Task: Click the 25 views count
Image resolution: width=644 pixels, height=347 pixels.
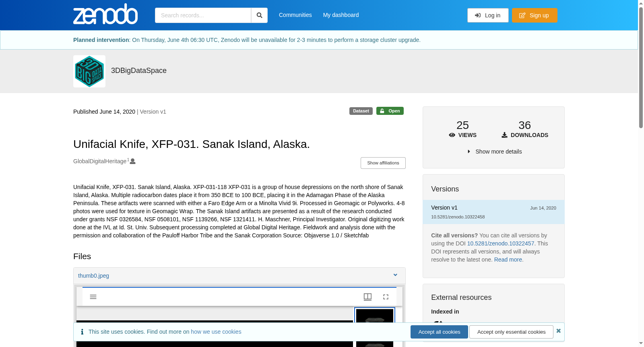Action: tap(462, 125)
